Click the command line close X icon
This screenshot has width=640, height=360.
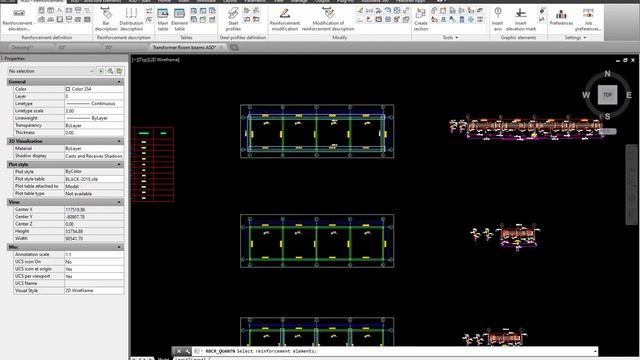(178, 351)
